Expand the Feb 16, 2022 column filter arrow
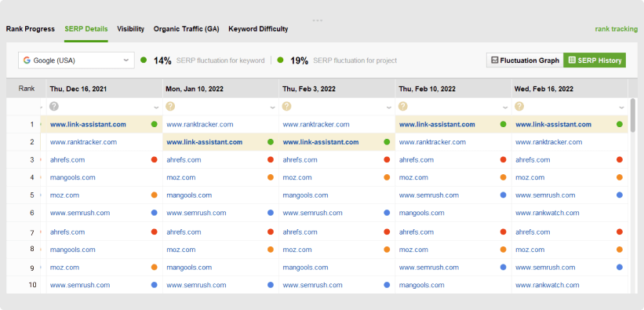This screenshot has height=310, width=644. coord(622,108)
